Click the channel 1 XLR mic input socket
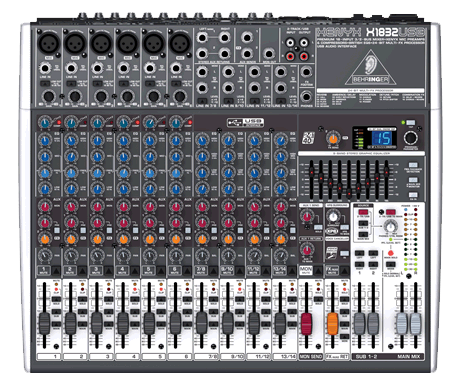461x385 pixels. click(49, 43)
